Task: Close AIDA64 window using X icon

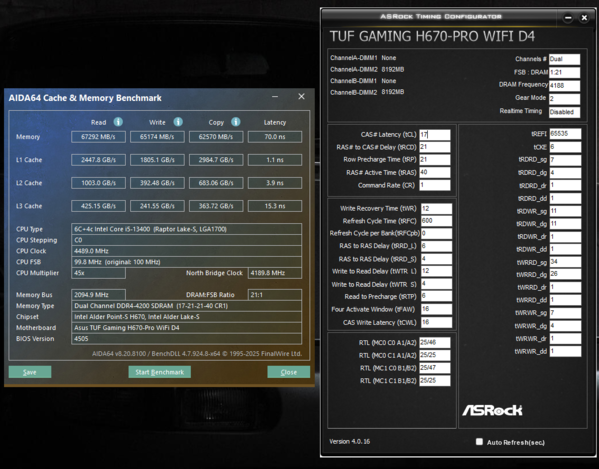Action: coord(301,97)
